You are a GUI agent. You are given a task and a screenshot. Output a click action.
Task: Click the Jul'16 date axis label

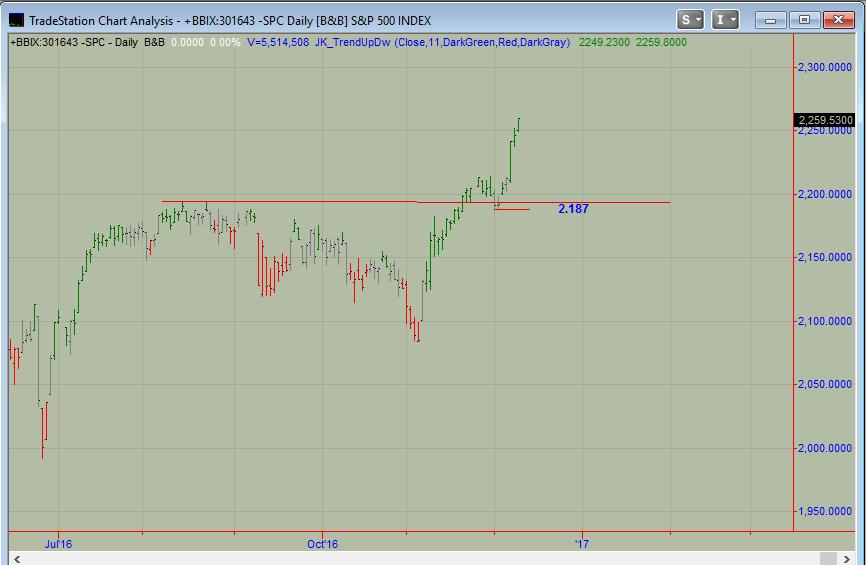59,544
